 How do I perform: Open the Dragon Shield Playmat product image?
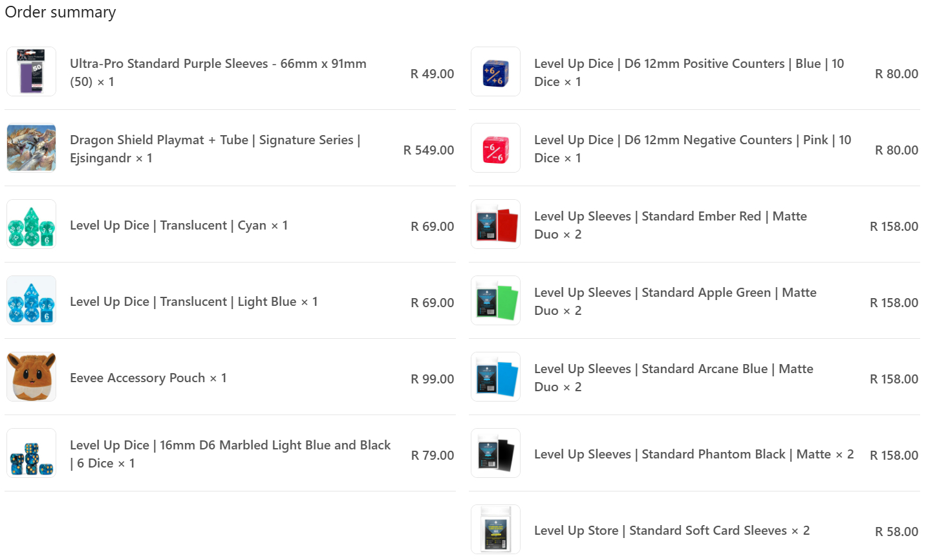(31, 148)
